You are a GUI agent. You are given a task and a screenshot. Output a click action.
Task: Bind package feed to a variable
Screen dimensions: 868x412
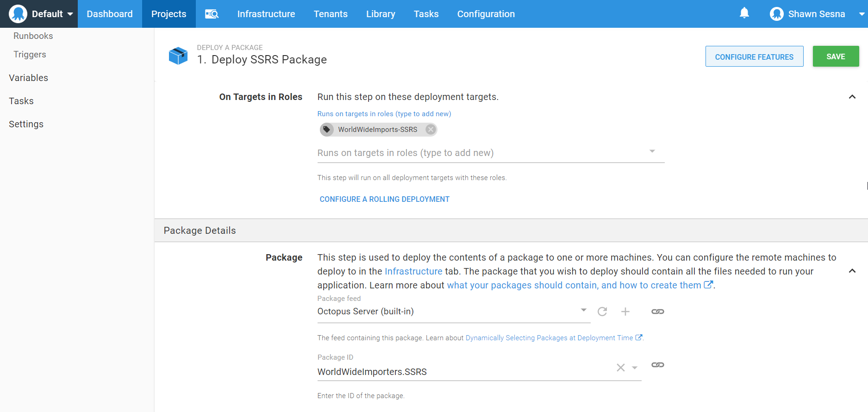click(x=657, y=312)
